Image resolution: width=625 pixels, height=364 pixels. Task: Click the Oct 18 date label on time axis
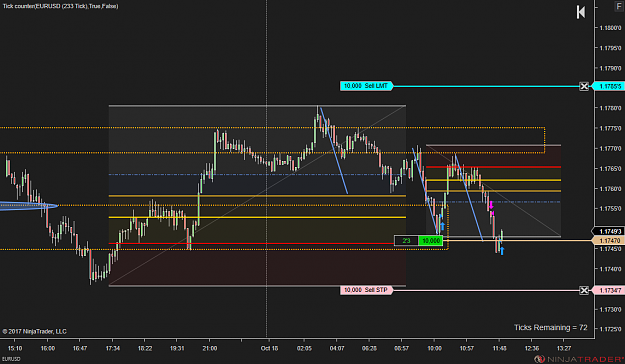point(269,348)
